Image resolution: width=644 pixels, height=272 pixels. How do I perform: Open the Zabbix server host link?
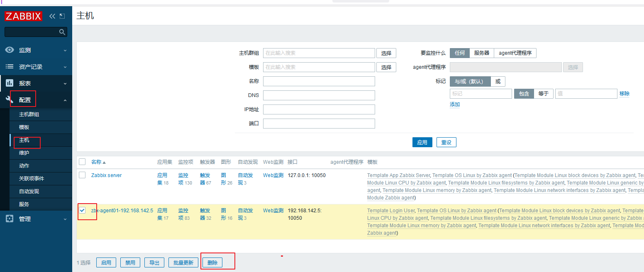(107, 175)
